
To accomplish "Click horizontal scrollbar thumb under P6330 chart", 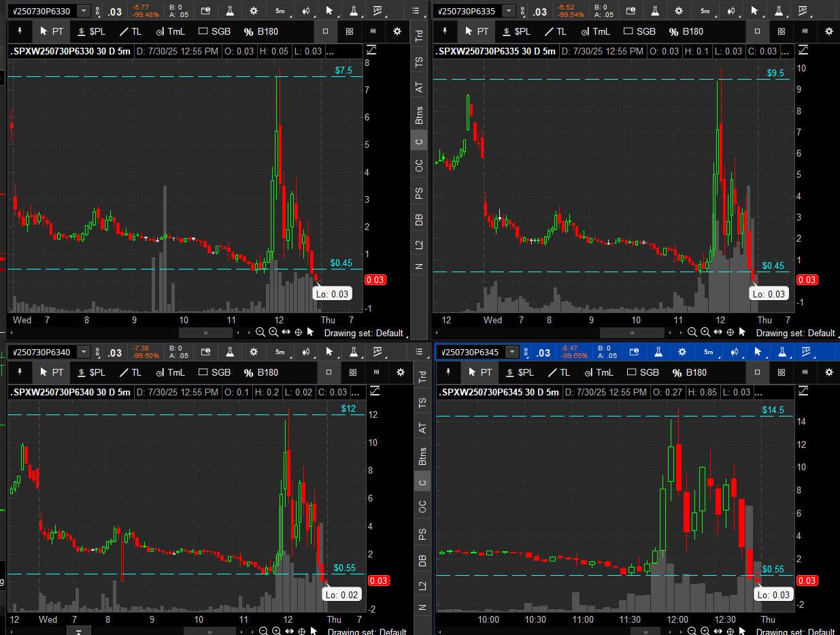I will click(205, 332).
